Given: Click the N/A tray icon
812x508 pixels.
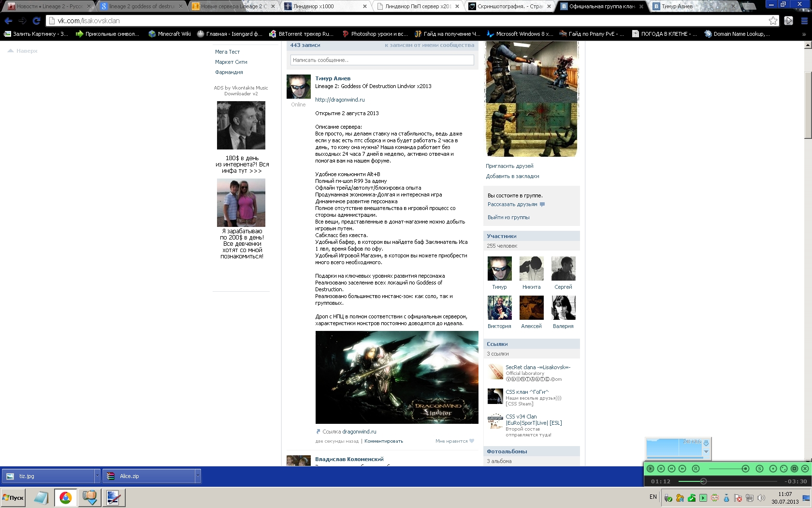Looking at the screenshot, I should coord(715,498).
